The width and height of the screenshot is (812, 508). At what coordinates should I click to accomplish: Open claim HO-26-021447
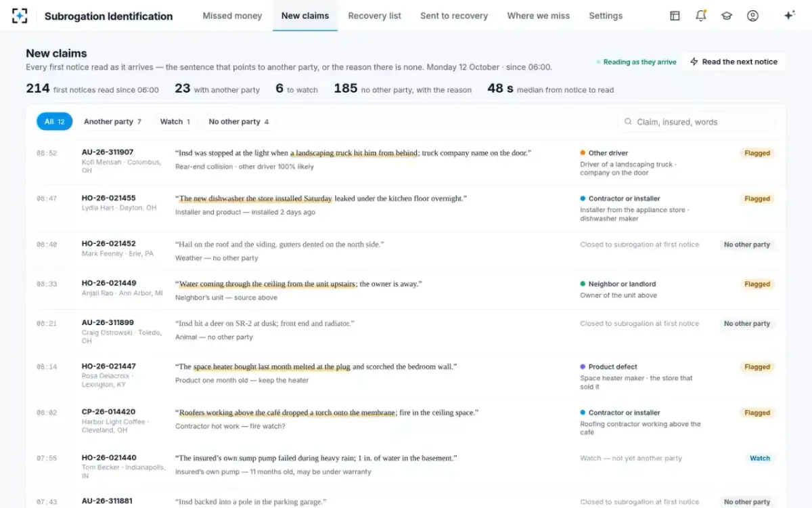(x=109, y=366)
